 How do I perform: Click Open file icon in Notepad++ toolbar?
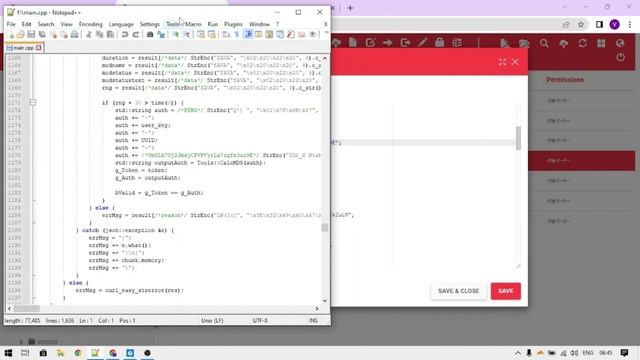tap(20, 35)
